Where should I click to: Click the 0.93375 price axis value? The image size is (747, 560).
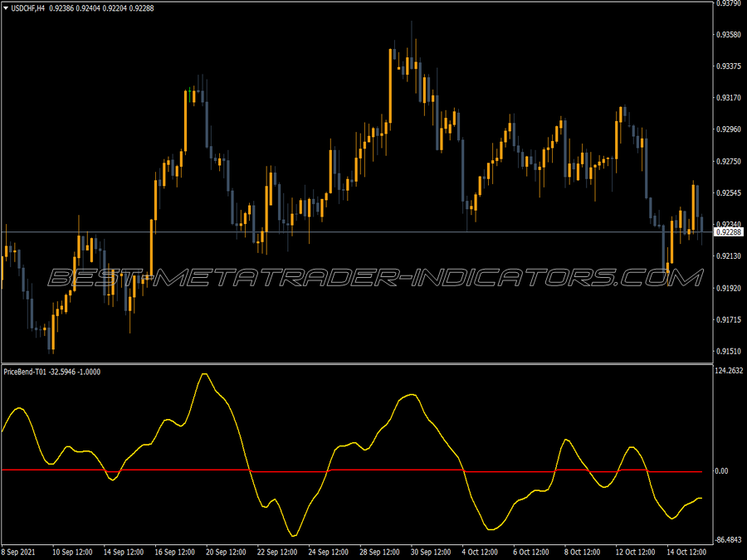[x=729, y=66]
